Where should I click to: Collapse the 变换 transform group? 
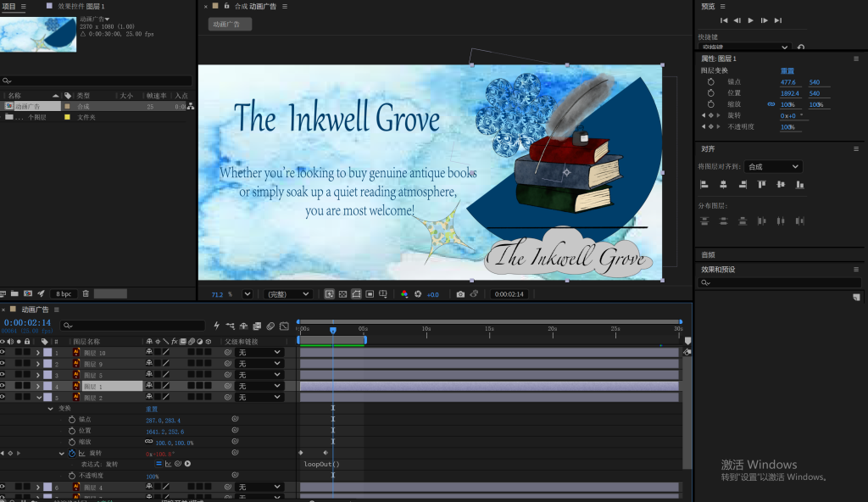tap(50, 409)
